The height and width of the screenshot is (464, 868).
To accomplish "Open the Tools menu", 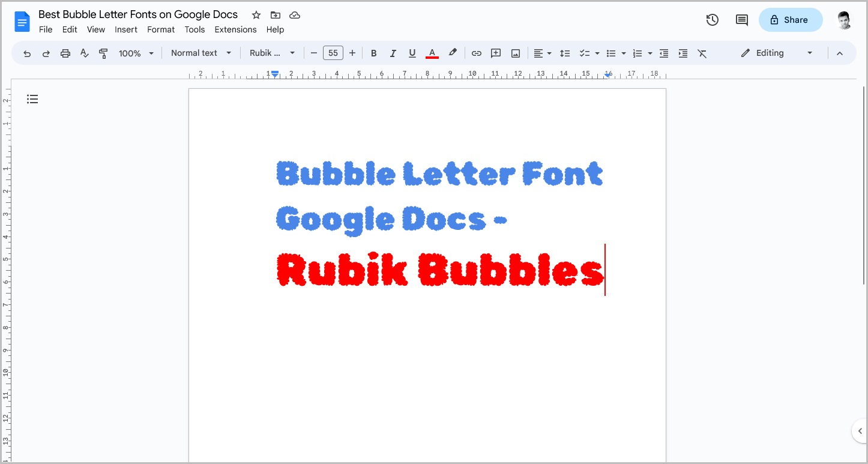I will pos(194,29).
